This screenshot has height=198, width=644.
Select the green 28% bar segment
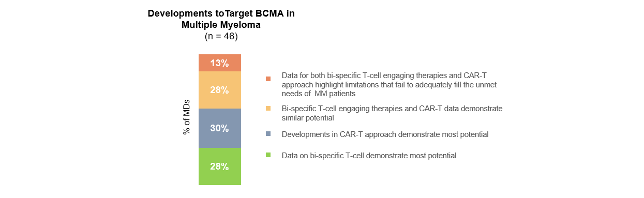tap(220, 166)
